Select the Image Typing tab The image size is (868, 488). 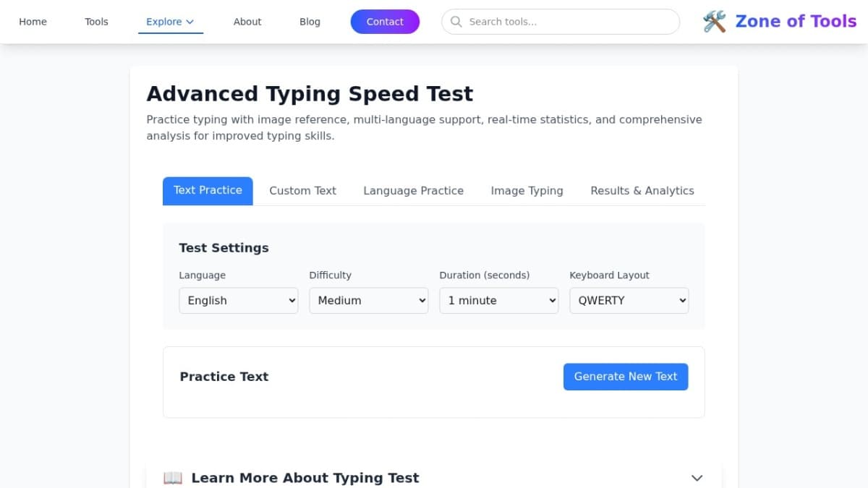point(527,190)
